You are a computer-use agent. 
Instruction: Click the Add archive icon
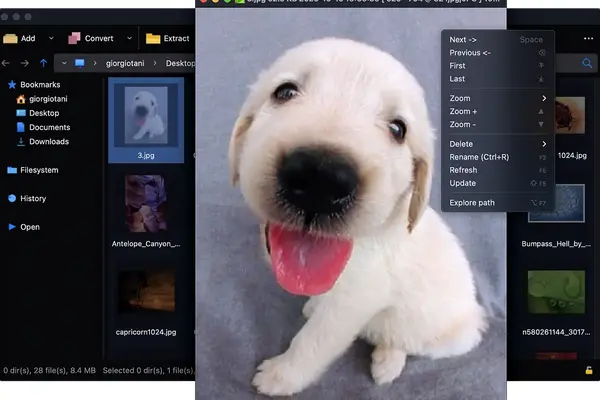point(10,39)
